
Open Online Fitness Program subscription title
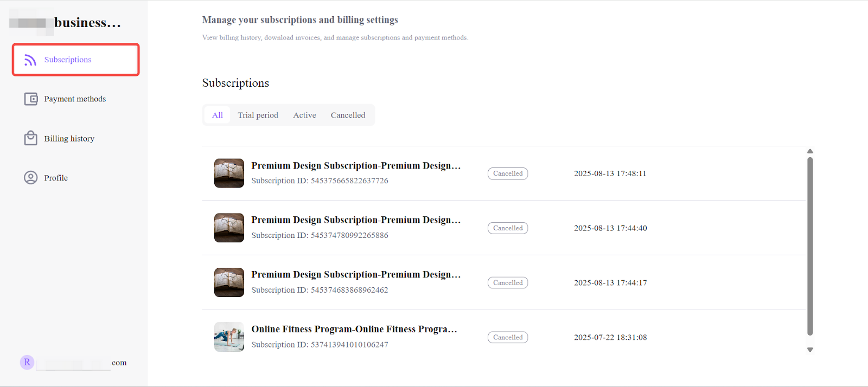pyautogui.click(x=354, y=329)
